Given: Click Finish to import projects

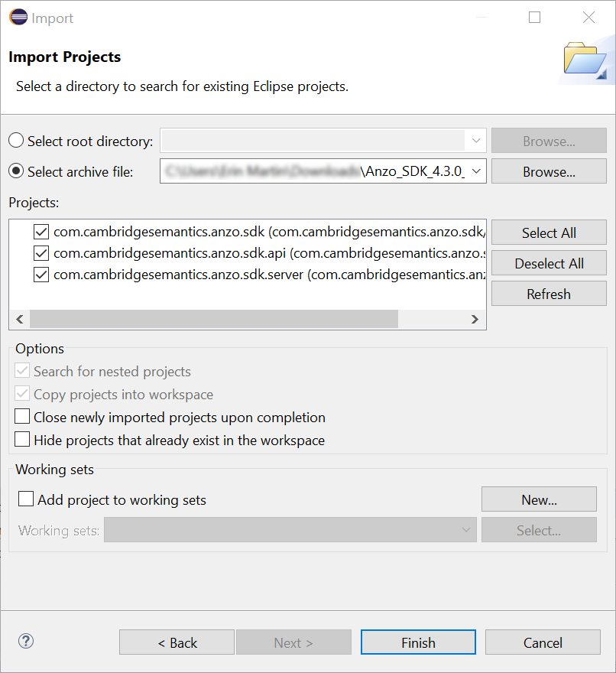Looking at the screenshot, I should [418, 642].
